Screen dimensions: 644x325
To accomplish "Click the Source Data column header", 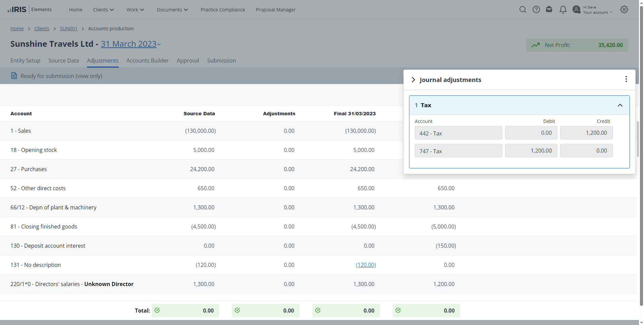I will pyautogui.click(x=199, y=114).
